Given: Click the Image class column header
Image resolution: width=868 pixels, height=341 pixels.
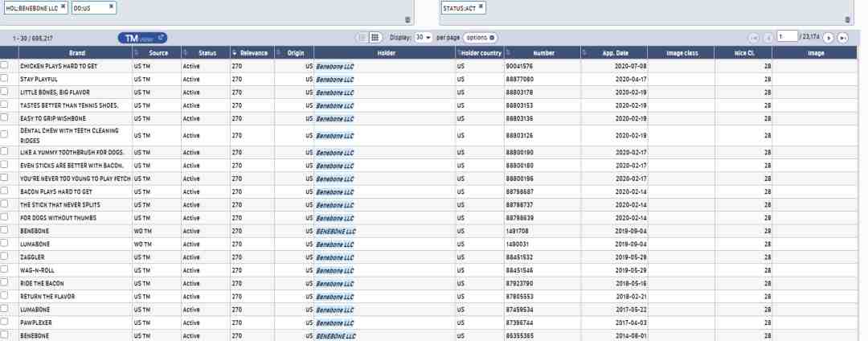Looking at the screenshot, I should 681,53.
